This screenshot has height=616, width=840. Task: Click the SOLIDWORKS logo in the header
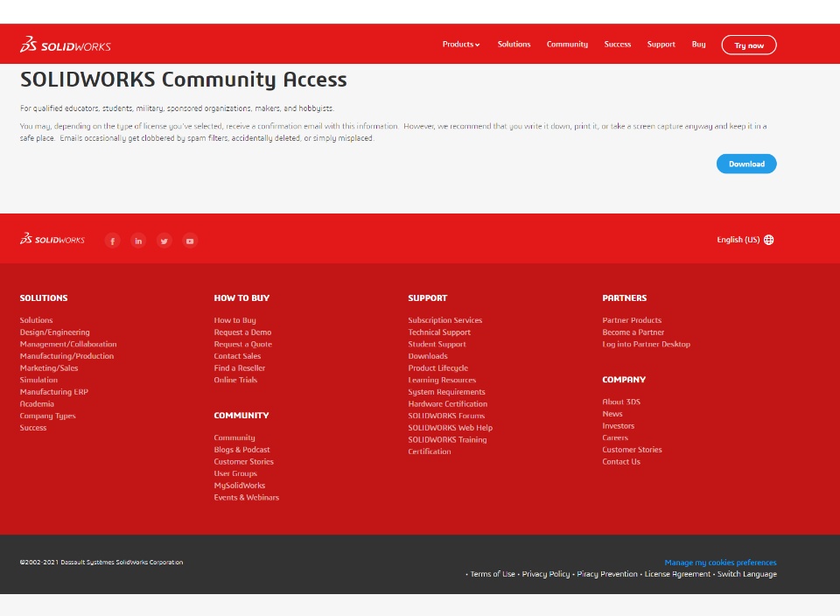66,45
